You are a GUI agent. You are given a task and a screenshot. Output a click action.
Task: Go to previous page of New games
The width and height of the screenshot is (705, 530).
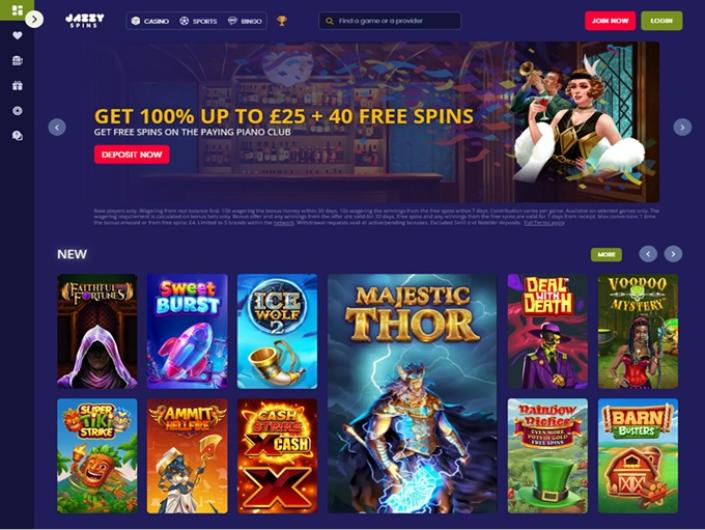[648, 254]
